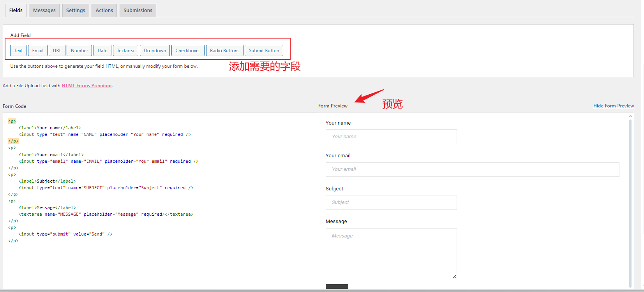
Task: Click the 'Your name' label in preview
Action: point(338,123)
